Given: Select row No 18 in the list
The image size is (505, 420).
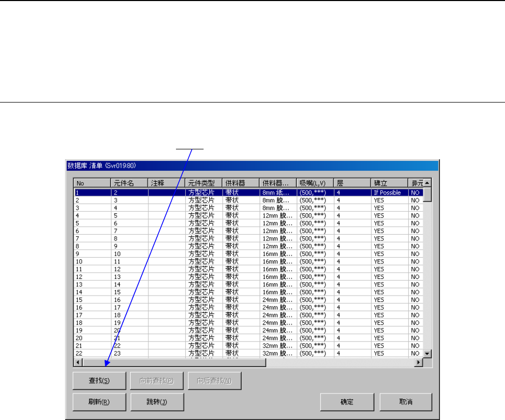Looking at the screenshot, I should [x=248, y=323].
